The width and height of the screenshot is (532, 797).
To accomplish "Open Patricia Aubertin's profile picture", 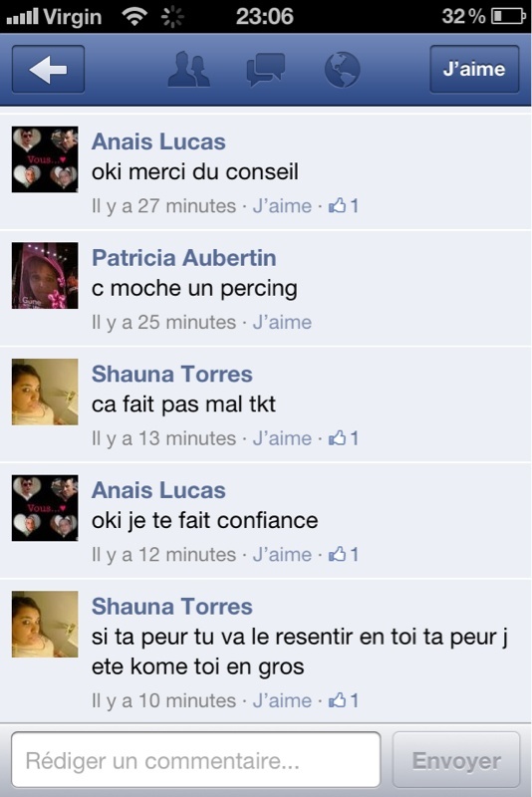I will coord(45,276).
